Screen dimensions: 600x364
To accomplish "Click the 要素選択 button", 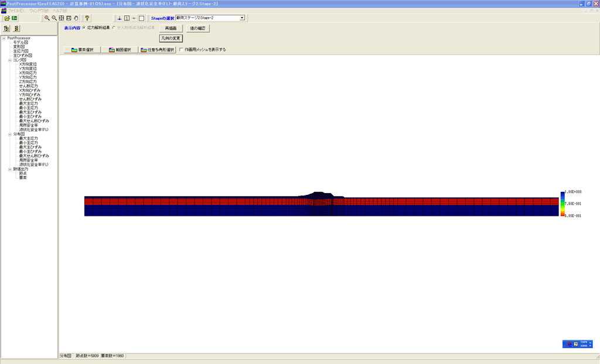I will (82, 50).
